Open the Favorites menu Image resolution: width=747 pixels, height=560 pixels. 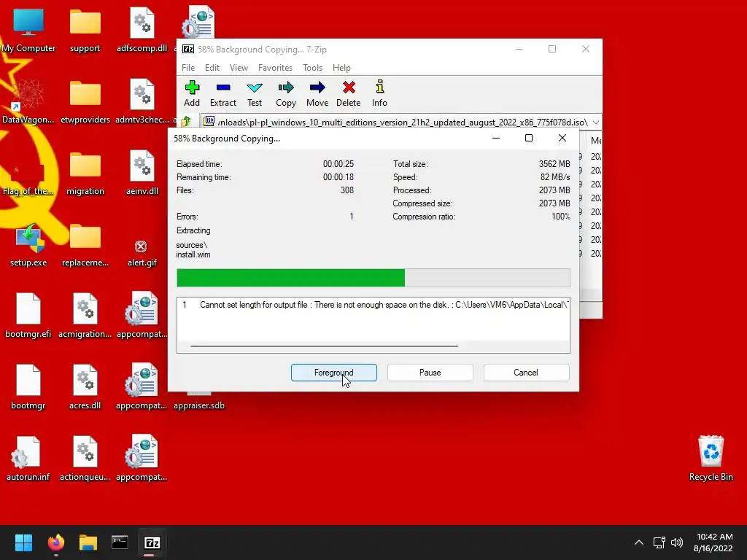[275, 68]
